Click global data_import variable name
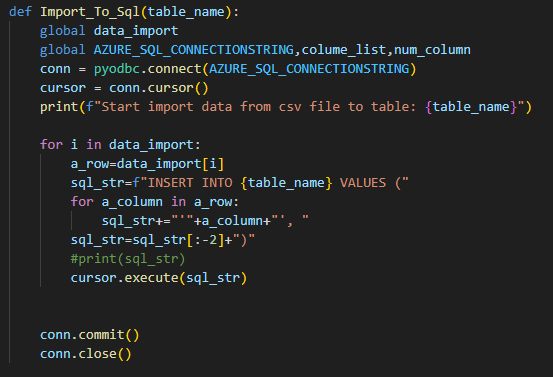The width and height of the screenshot is (553, 377). [x=136, y=31]
